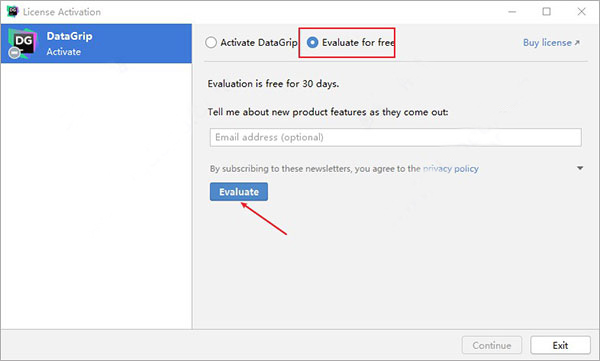Click the License Activation title text

[x=62, y=12]
